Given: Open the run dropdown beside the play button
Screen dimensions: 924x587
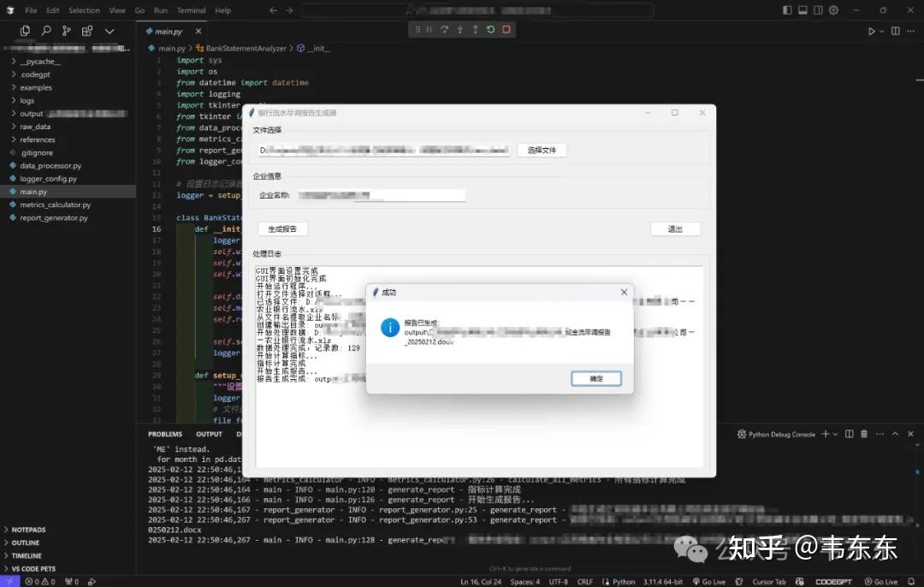Looking at the screenshot, I should tap(881, 30).
